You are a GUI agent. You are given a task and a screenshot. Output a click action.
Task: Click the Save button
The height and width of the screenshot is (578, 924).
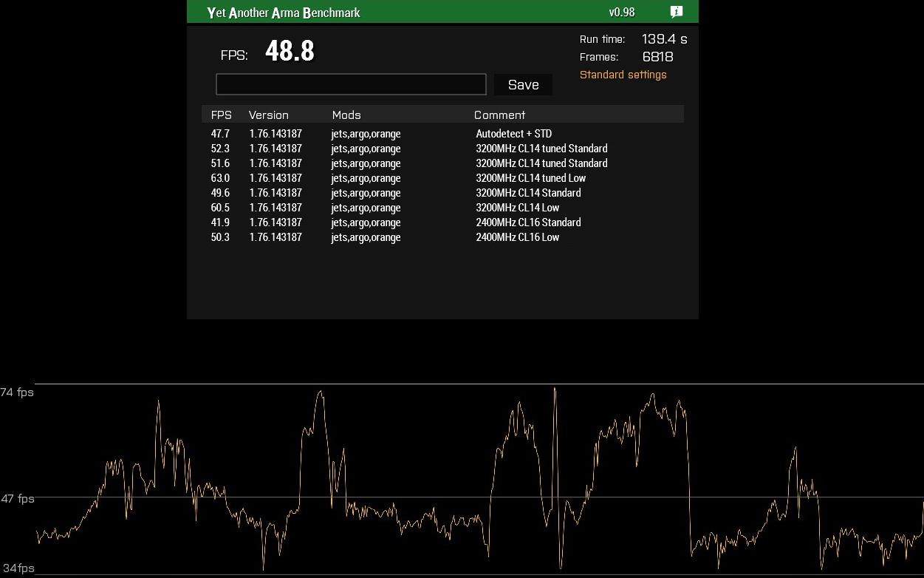coord(523,85)
